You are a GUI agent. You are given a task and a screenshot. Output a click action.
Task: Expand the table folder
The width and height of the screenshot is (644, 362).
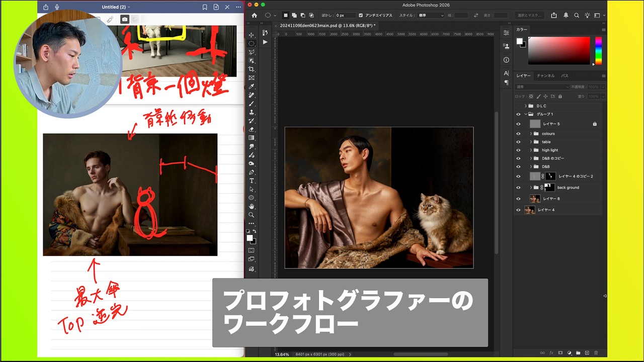coord(531,142)
